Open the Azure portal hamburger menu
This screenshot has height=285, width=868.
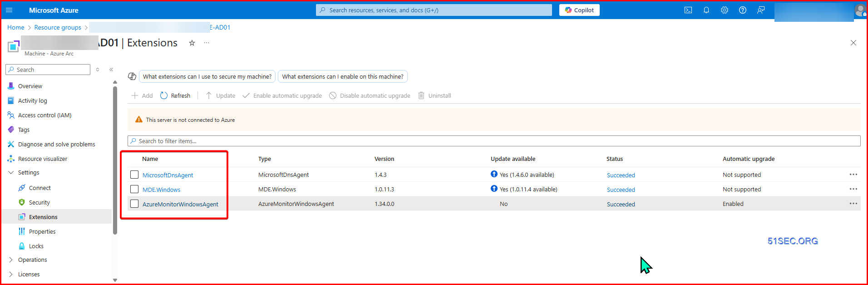click(x=9, y=10)
